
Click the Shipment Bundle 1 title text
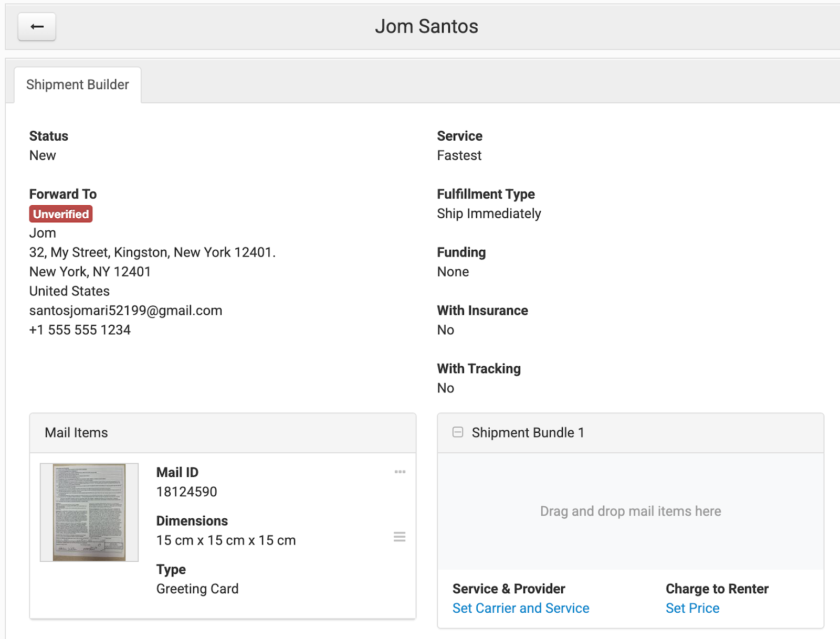528,433
